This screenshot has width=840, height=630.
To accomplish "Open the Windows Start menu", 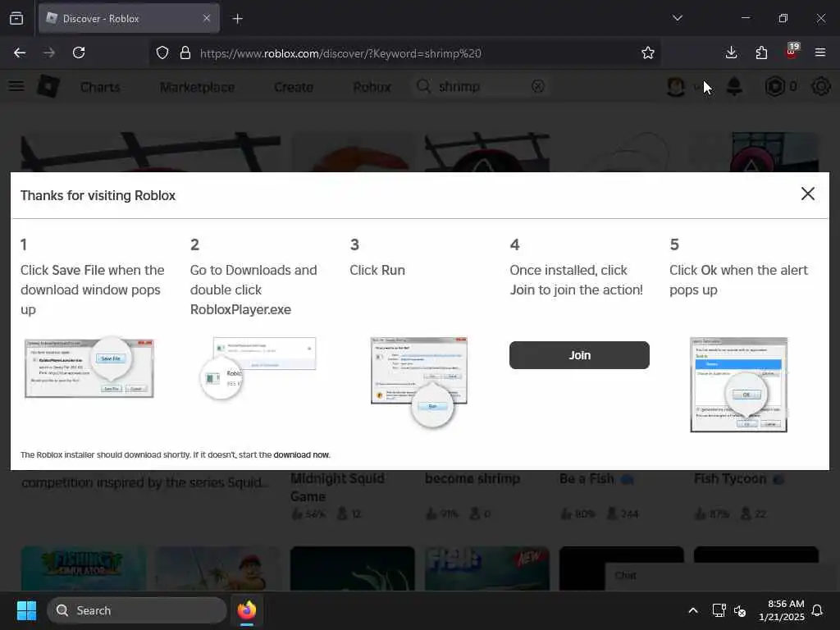I will (x=26, y=610).
